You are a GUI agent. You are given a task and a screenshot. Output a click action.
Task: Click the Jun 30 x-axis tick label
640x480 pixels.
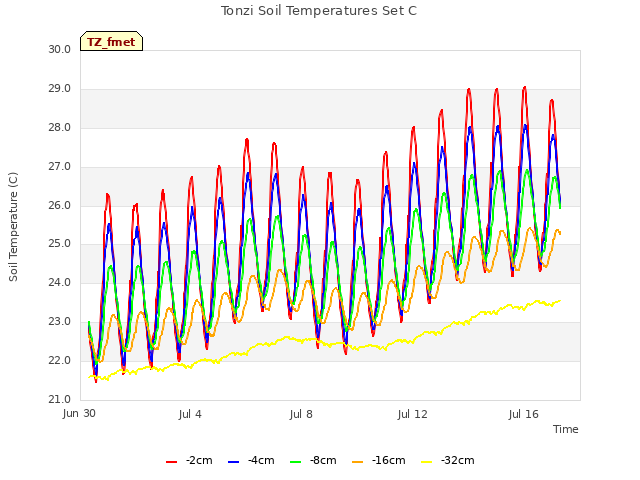79,413
